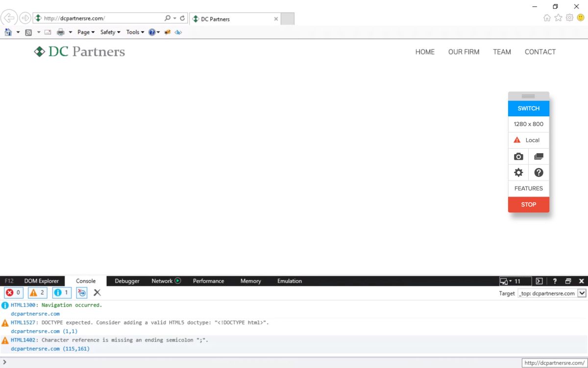588x368 pixels.
Task: Click the DC Partners logo
Action: tap(79, 52)
